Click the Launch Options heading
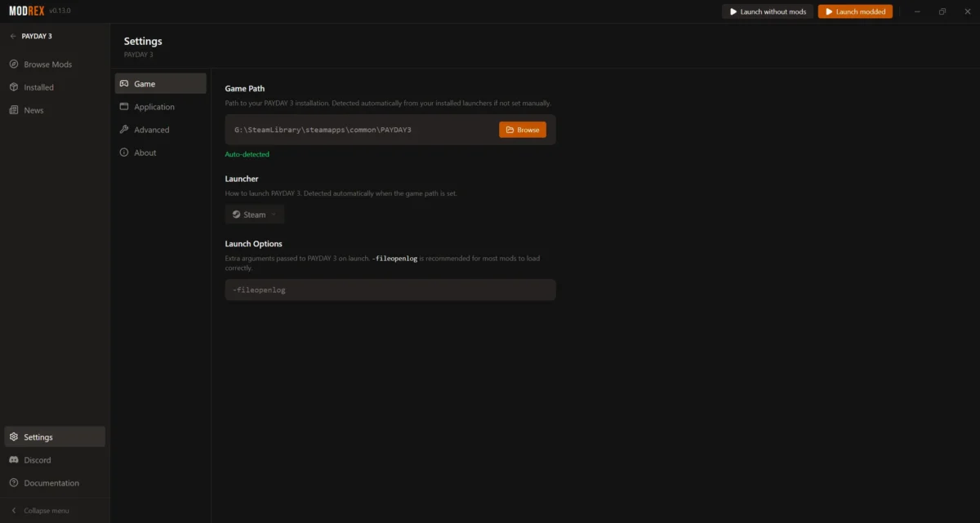 tap(254, 243)
